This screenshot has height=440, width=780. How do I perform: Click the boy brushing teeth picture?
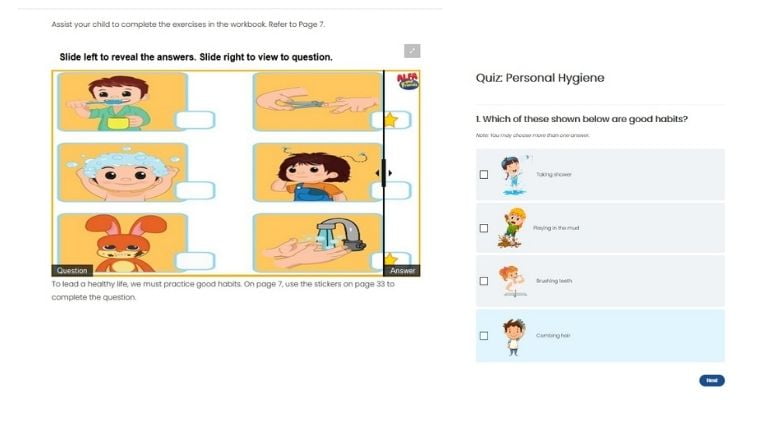pos(122,102)
